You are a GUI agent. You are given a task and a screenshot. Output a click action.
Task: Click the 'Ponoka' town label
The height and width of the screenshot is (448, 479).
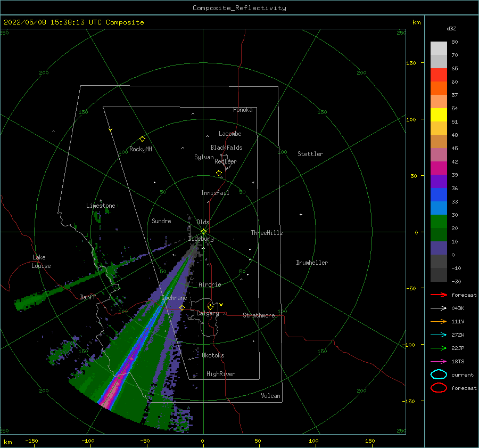point(243,110)
